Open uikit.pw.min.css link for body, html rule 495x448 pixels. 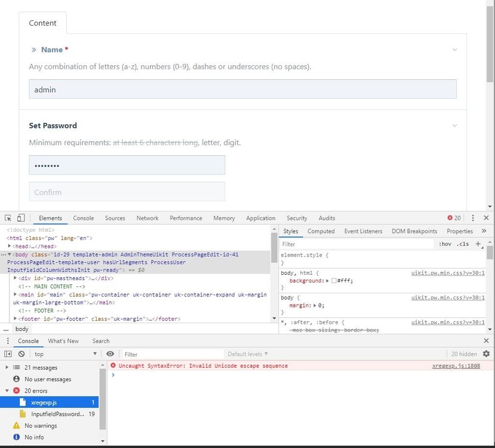(x=448, y=273)
